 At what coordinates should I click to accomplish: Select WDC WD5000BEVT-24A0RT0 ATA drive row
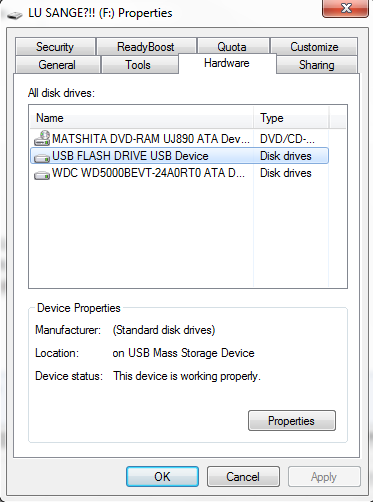[x=179, y=173]
